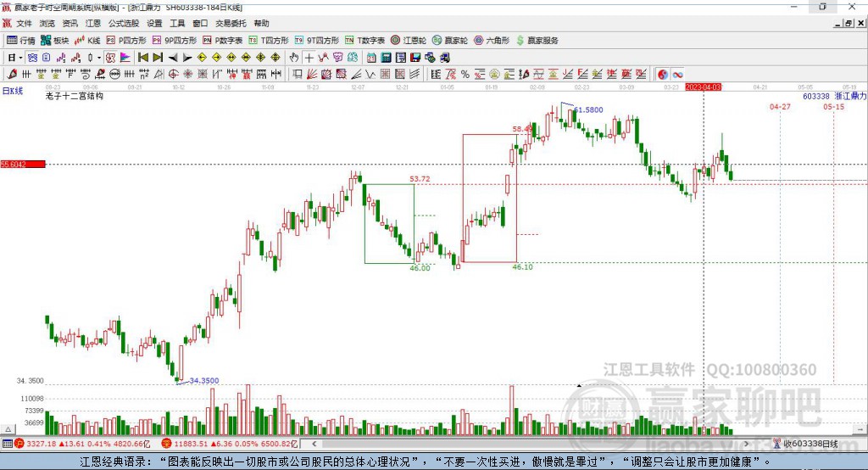The width and height of the screenshot is (868, 470).
Task: Toggle the crosshair cursor tool
Action: coord(309,58)
